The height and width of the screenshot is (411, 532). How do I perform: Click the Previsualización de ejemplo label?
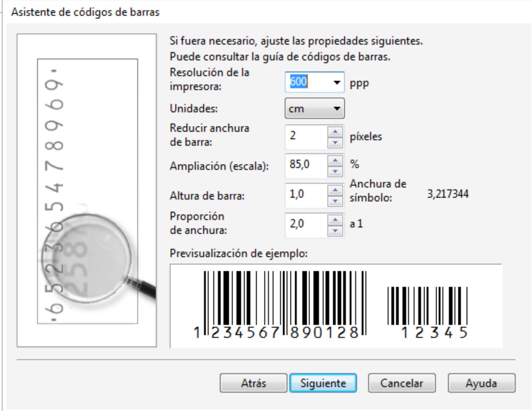tap(238, 254)
